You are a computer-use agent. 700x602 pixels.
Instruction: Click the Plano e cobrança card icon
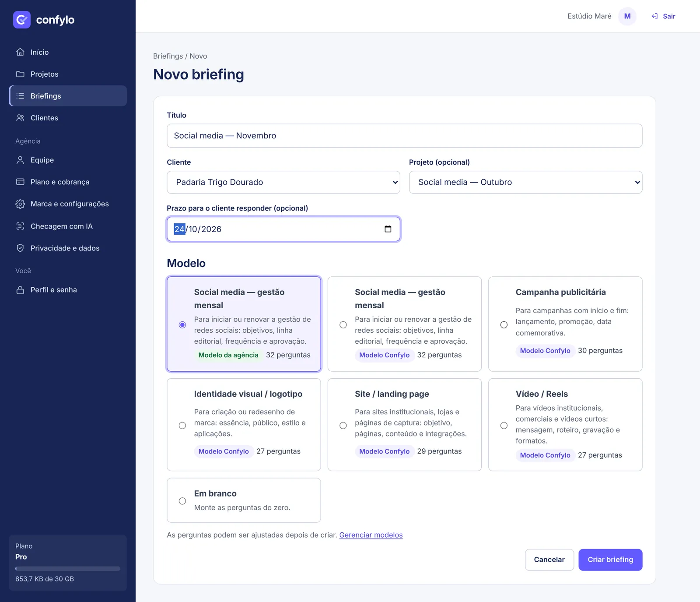[x=20, y=182]
